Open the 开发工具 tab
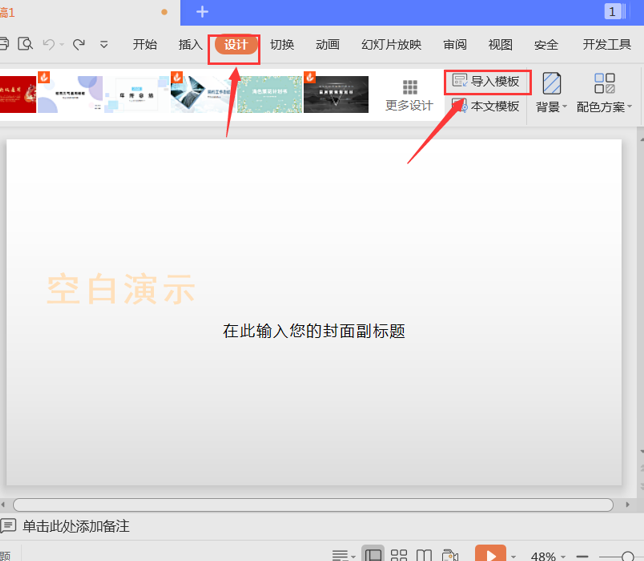Viewport: 644px width, 561px height. coord(607,44)
